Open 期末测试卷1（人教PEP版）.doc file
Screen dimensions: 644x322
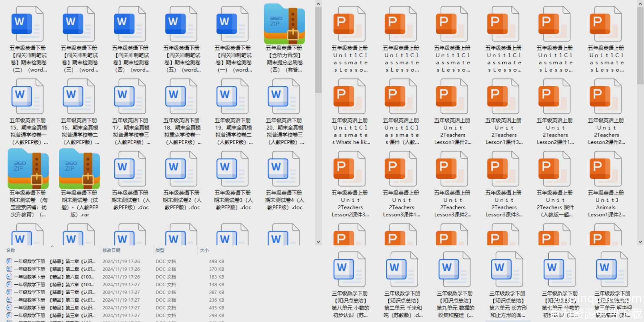coord(130,169)
